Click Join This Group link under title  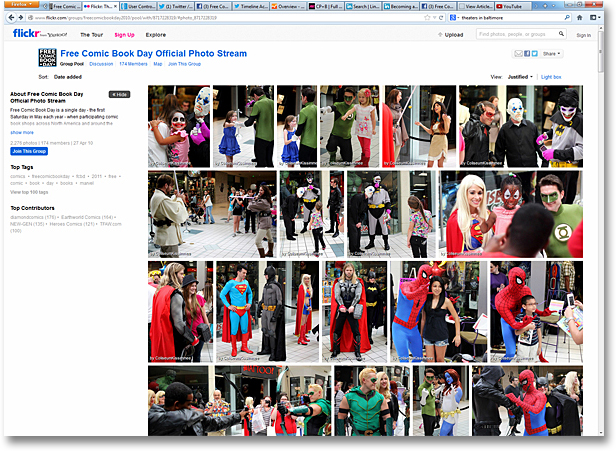tap(184, 64)
